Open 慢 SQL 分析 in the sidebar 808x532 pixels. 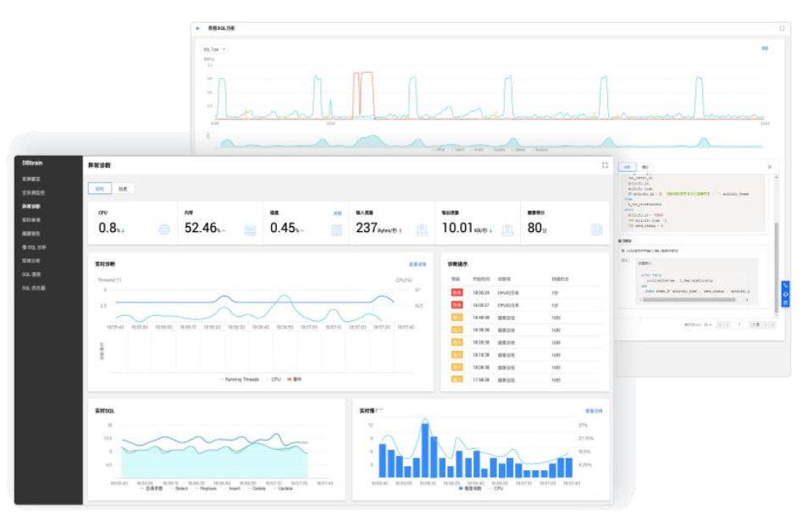[35, 247]
